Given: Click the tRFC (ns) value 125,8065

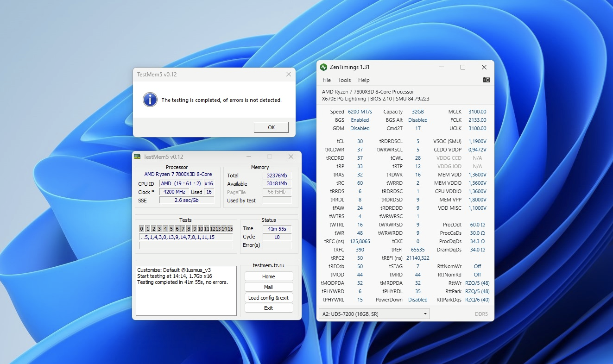Looking at the screenshot, I should click(x=360, y=241).
